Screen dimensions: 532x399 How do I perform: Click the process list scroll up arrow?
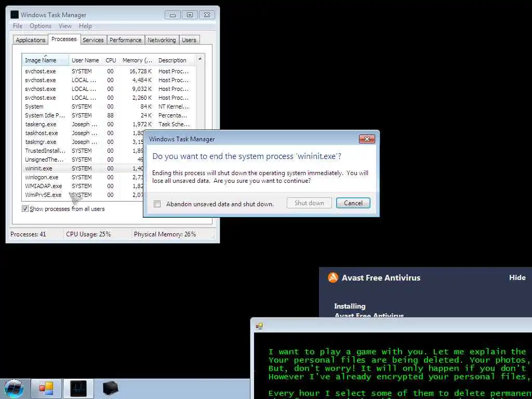click(x=200, y=59)
